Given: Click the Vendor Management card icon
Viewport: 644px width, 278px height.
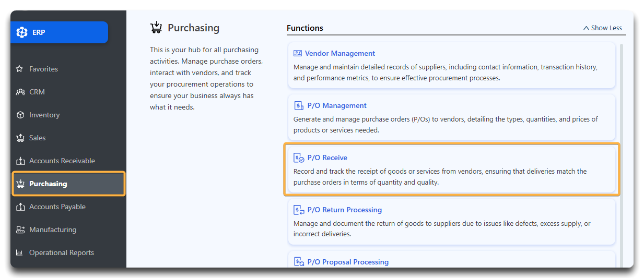Looking at the screenshot, I should (298, 53).
